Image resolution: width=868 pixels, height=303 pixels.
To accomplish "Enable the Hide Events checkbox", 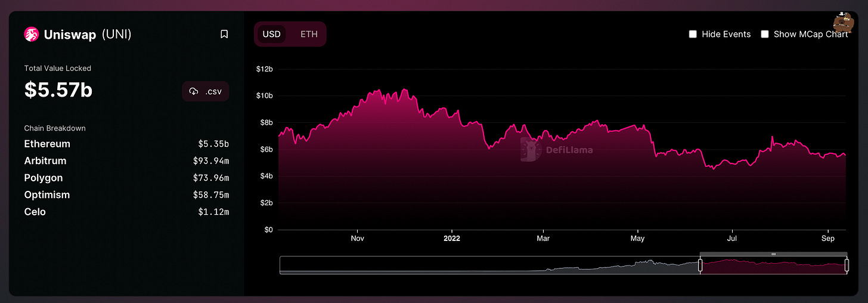I will pos(693,34).
